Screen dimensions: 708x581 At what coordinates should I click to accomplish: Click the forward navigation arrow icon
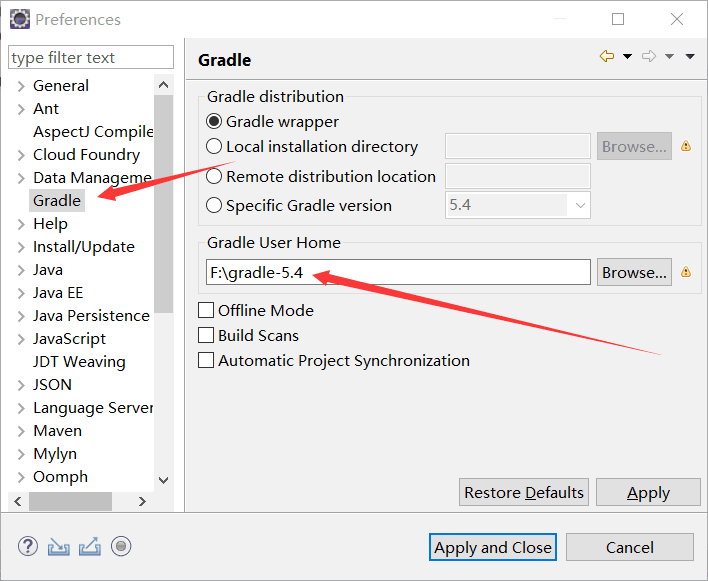649,56
